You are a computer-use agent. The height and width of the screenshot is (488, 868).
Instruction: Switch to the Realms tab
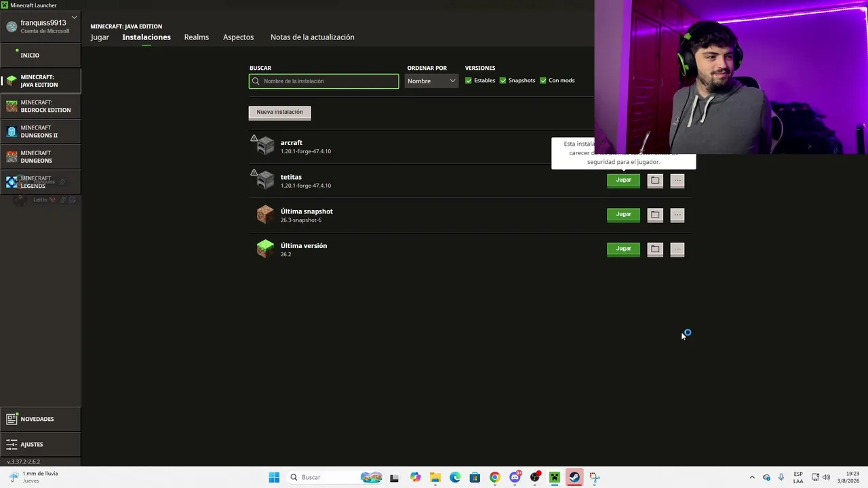[x=197, y=37]
